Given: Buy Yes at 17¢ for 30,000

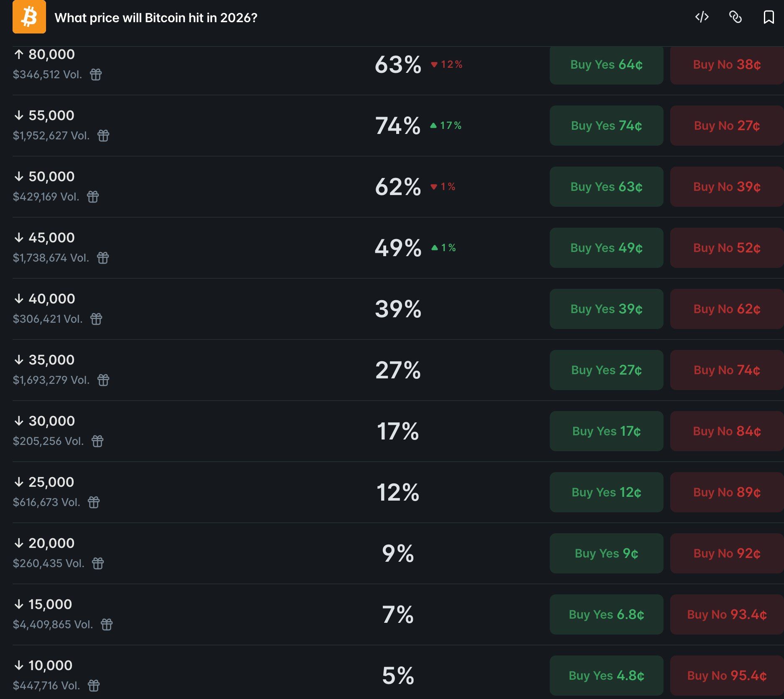Looking at the screenshot, I should point(606,432).
